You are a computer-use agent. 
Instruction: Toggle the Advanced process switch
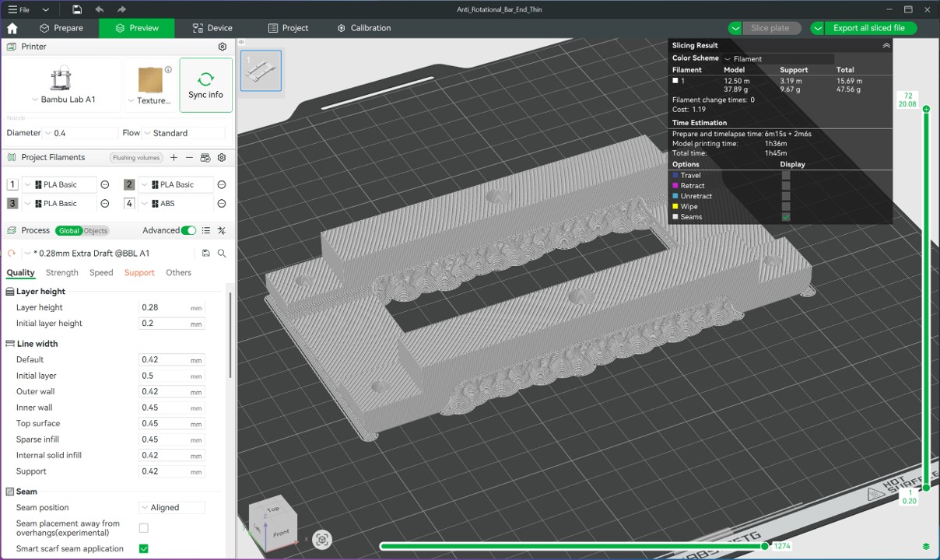pos(190,230)
